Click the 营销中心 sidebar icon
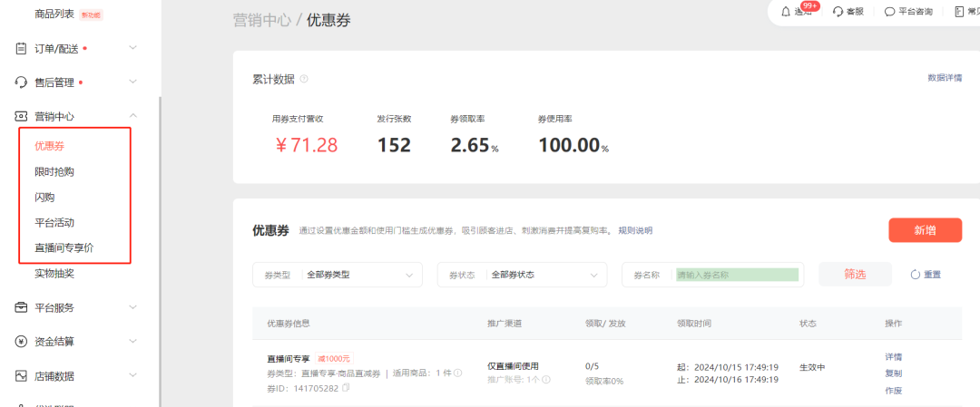The width and height of the screenshot is (980, 407). tap(21, 116)
